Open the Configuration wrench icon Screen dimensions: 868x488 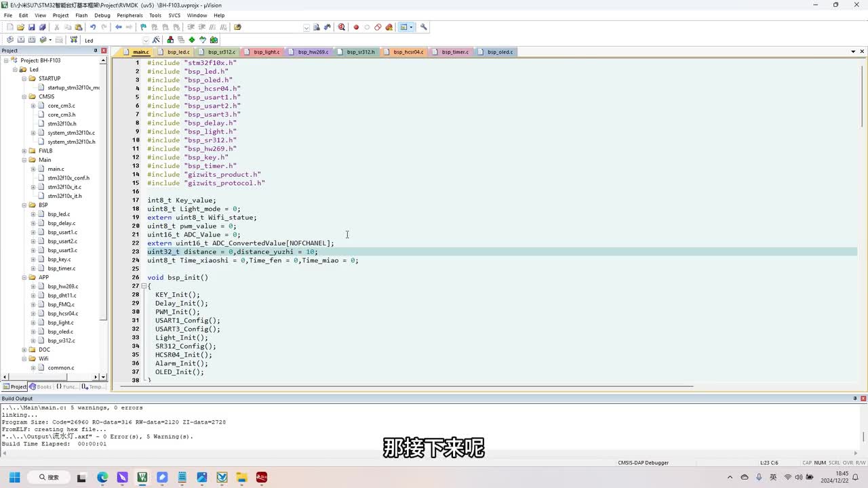424,27
